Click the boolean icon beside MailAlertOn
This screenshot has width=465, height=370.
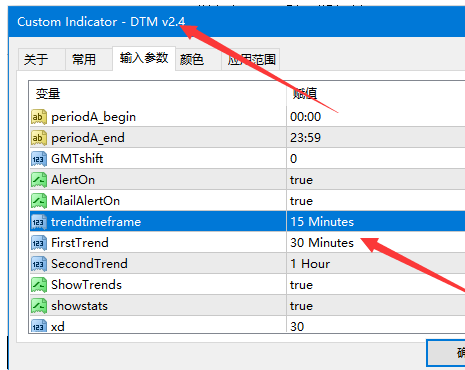(39, 201)
